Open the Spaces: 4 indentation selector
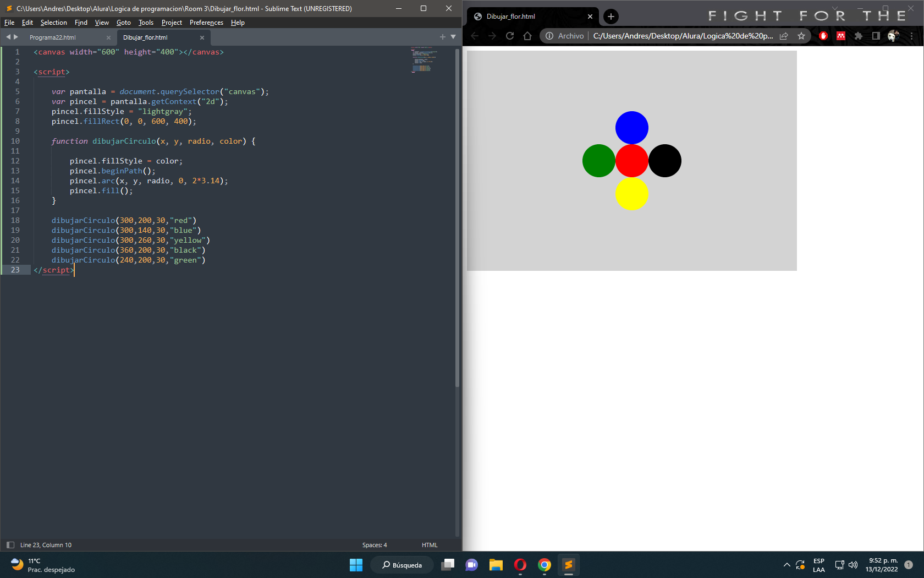Image resolution: width=924 pixels, height=578 pixels. [x=375, y=545]
